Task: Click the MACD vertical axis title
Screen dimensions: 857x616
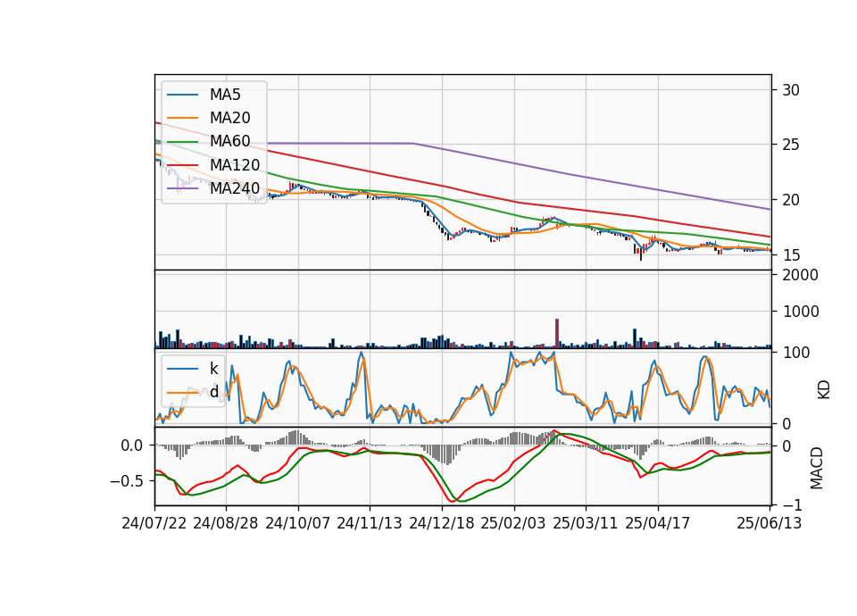Action: (x=816, y=468)
